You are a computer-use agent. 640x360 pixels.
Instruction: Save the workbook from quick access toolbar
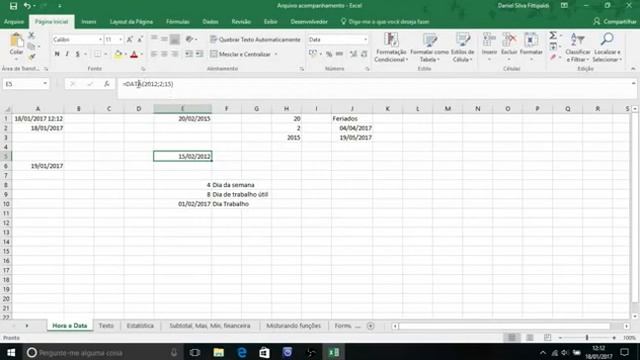pyautogui.click(x=13, y=6)
